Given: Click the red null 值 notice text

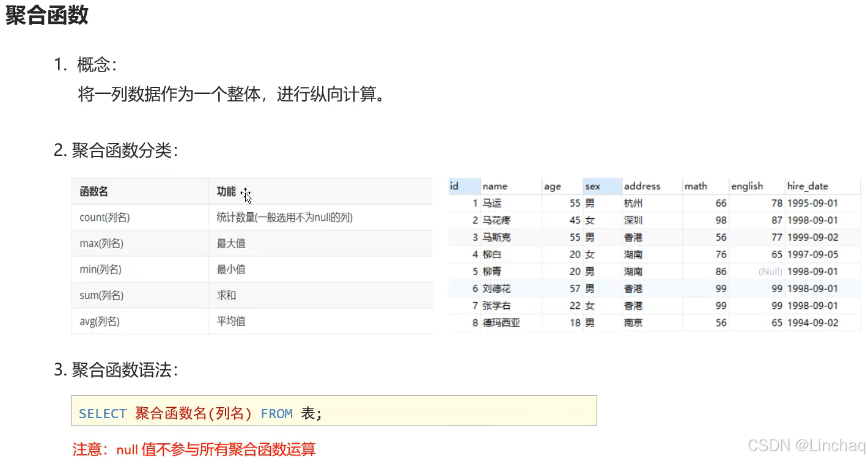Looking at the screenshot, I should [x=194, y=450].
